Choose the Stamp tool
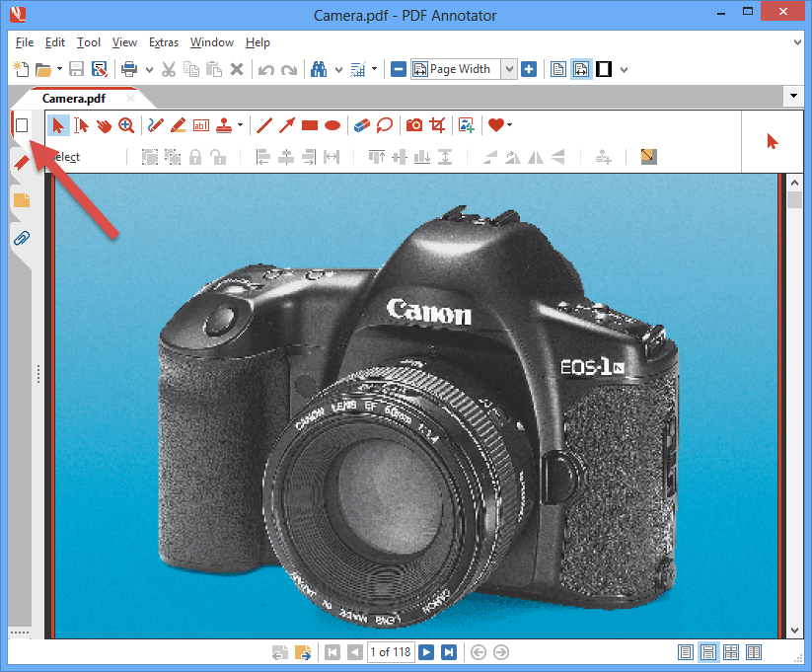 coord(225,125)
